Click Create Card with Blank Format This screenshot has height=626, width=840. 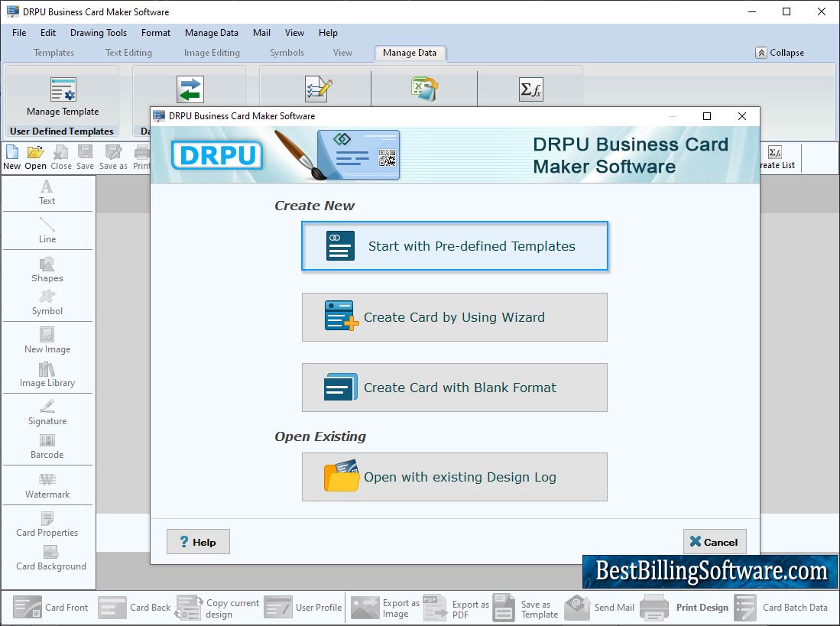point(455,388)
